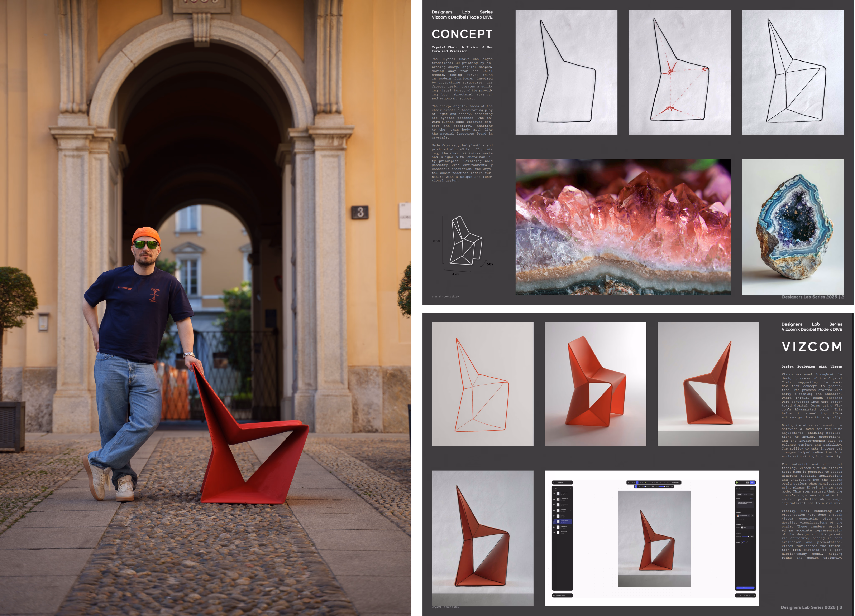
Task: Select the lasso selection tool
Action: [x=653, y=483]
